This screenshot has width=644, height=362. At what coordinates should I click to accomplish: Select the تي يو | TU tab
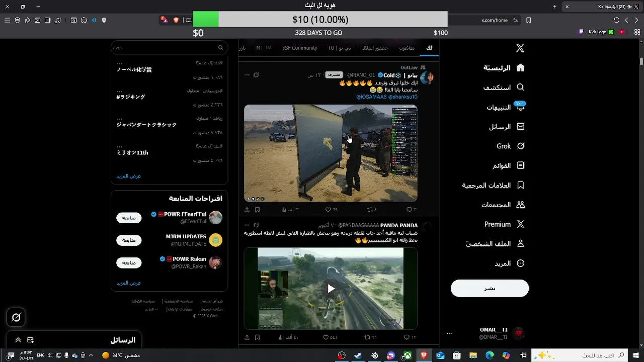[339, 48]
